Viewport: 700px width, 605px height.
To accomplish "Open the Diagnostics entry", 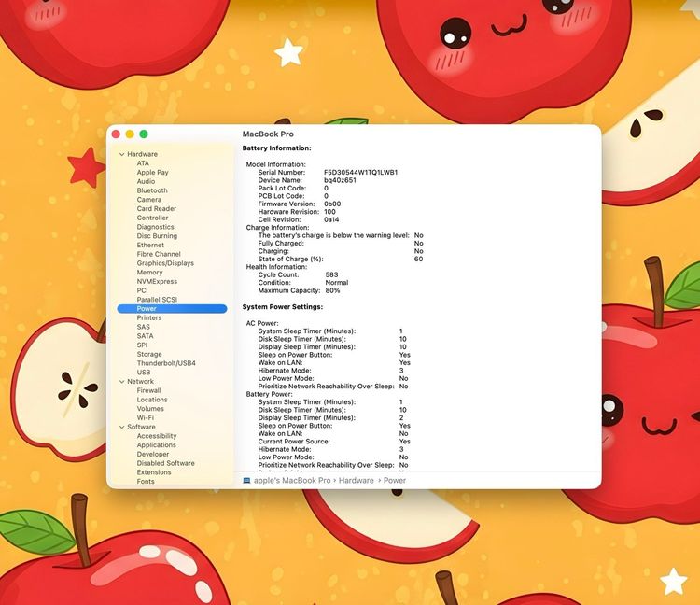I will coord(155,227).
